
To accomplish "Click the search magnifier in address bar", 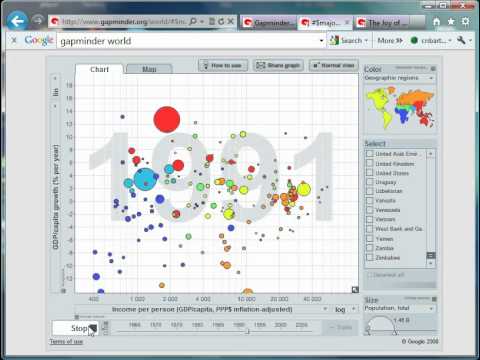I will click(193, 22).
